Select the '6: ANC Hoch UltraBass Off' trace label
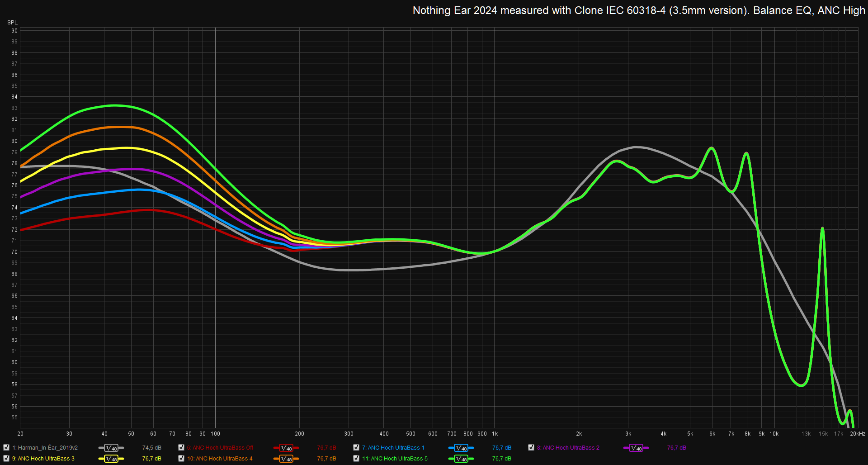The height and width of the screenshot is (465, 868). pyautogui.click(x=220, y=448)
